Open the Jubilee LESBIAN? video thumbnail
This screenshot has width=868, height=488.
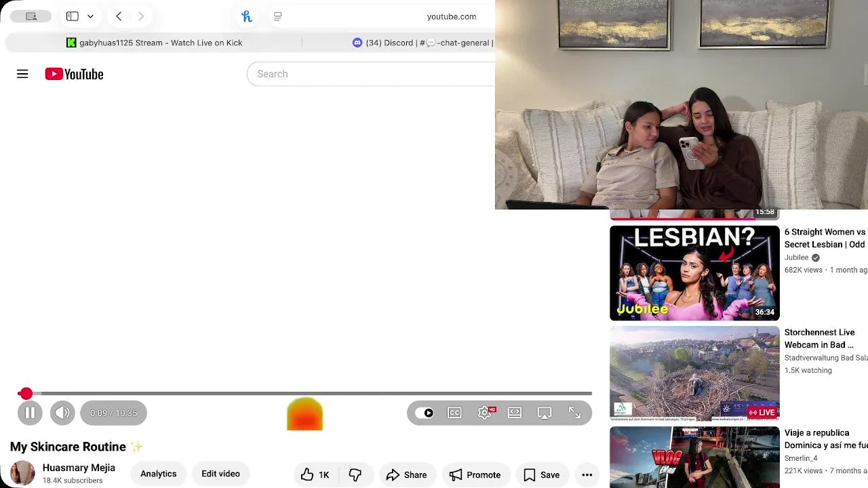694,272
